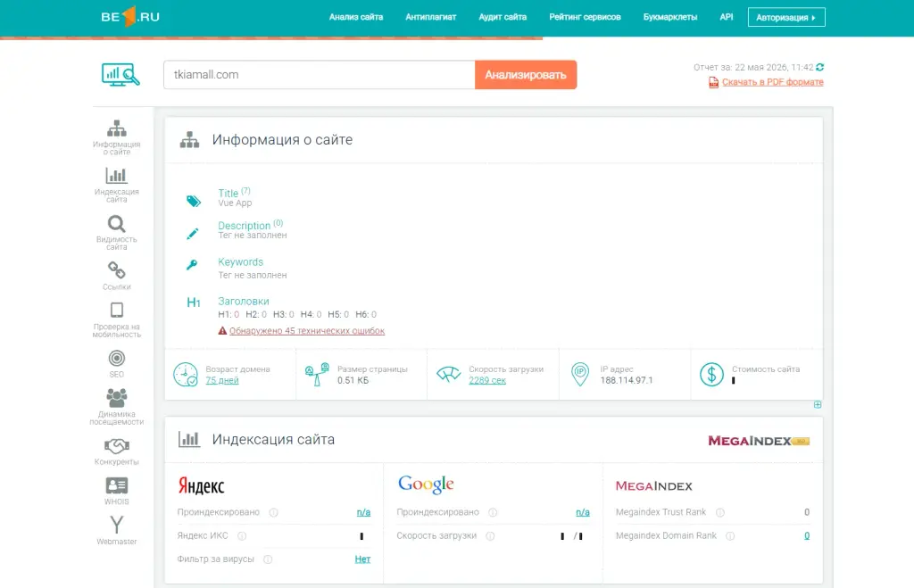Click info icon beside Yandex Проиндексировано
914x588 pixels.
click(273, 512)
